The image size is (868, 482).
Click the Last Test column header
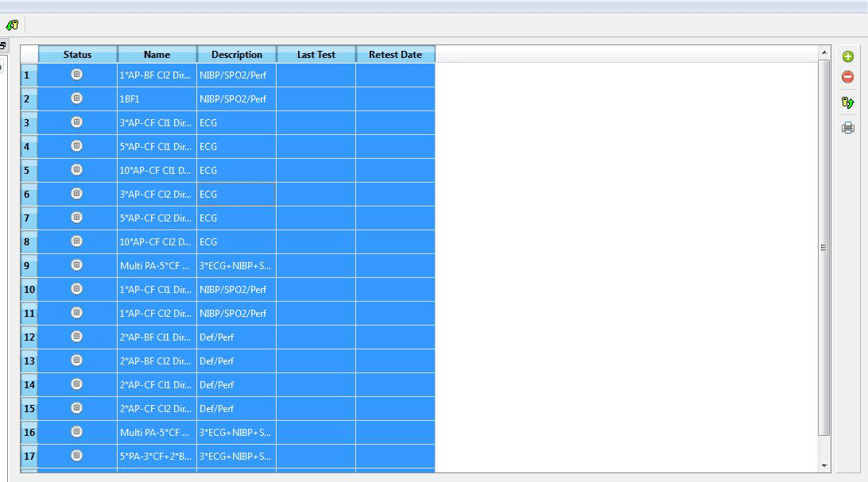pos(316,55)
